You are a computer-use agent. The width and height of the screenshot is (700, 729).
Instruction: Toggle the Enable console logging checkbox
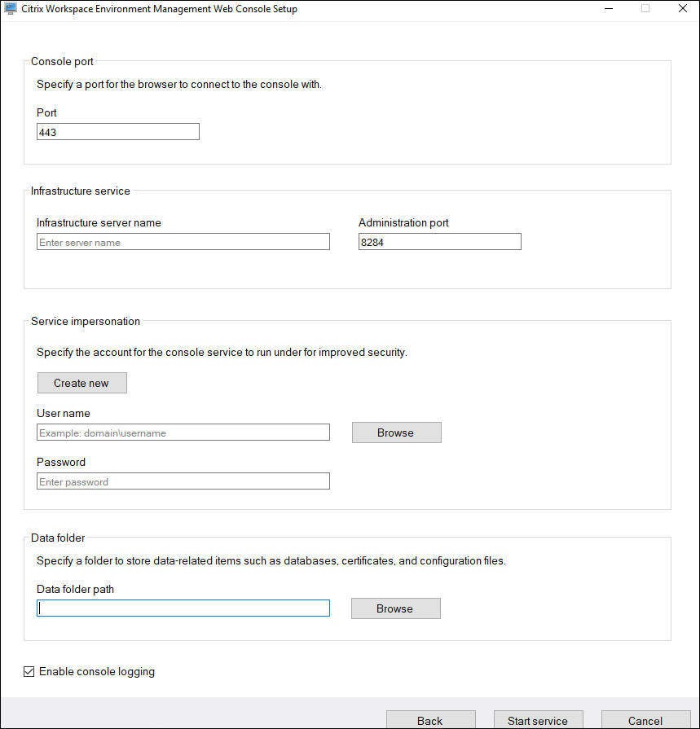(x=29, y=671)
